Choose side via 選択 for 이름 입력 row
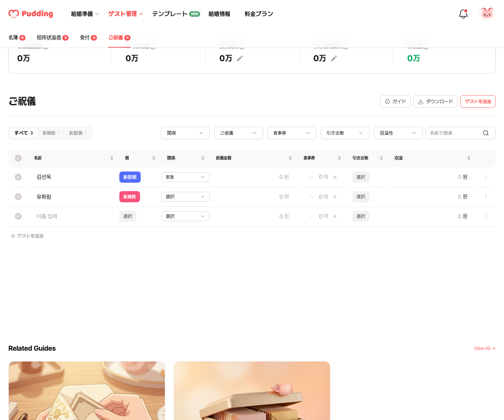The width and height of the screenshot is (504, 420). (x=128, y=216)
